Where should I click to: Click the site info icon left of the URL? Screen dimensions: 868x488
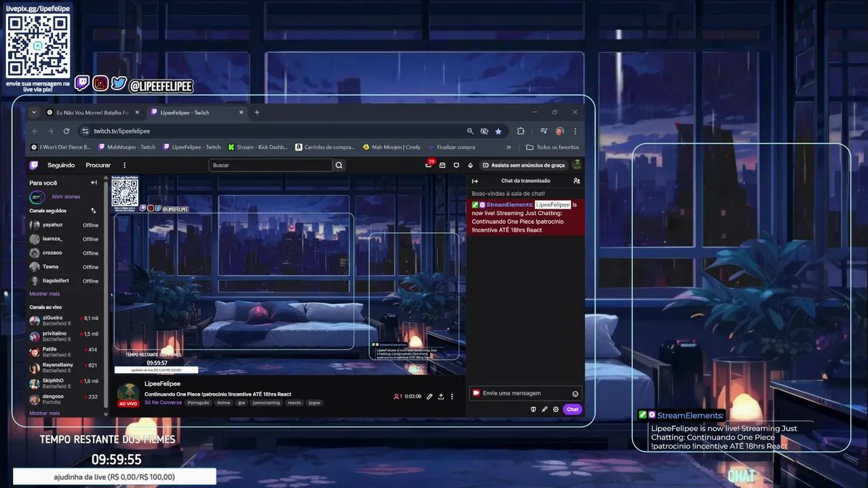[x=85, y=131]
